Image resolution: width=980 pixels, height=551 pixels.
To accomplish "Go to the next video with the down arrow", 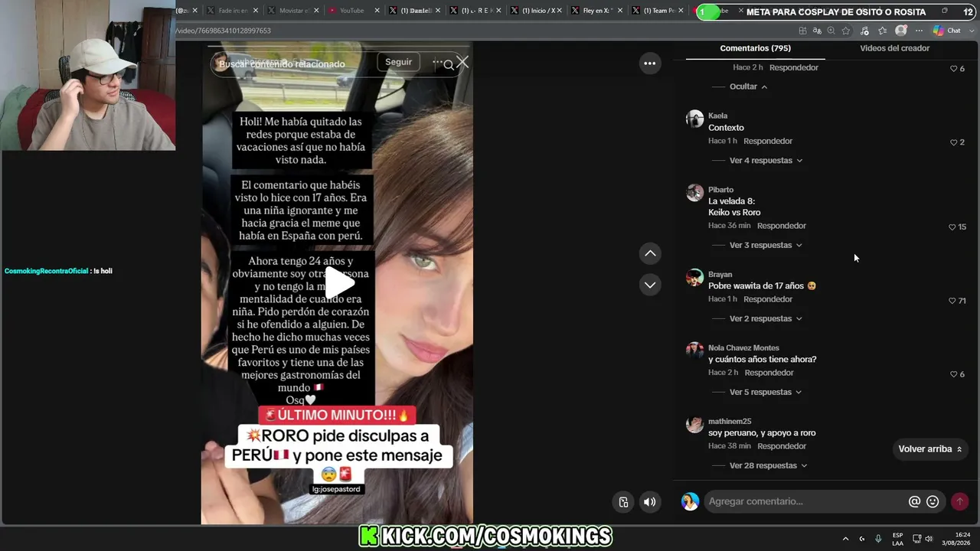I will point(650,285).
